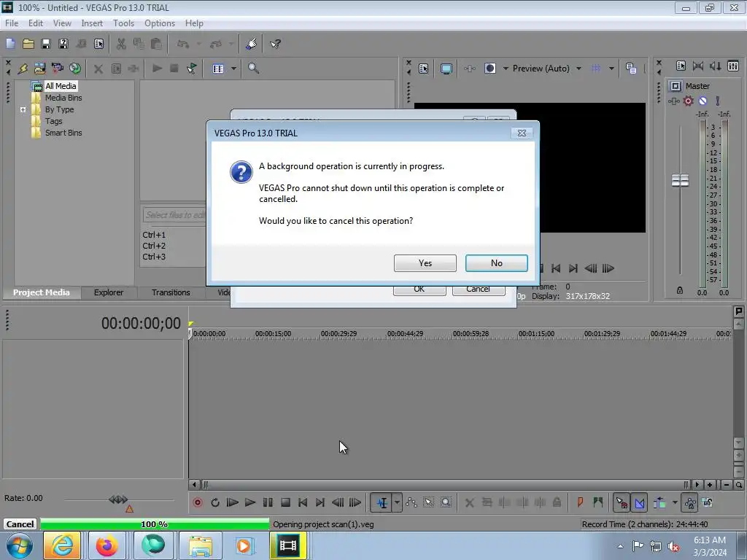Image resolution: width=747 pixels, height=560 pixels.
Task: Click the Cut scissors icon
Action: coord(121,44)
